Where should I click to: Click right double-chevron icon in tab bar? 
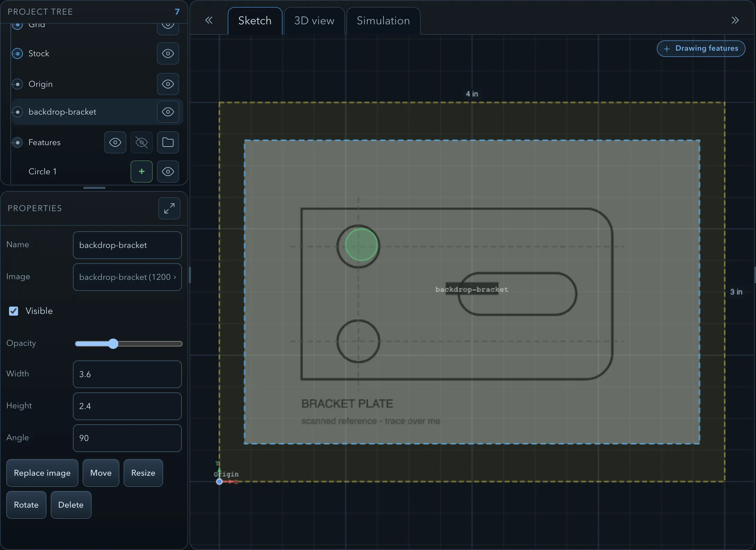[x=735, y=20]
